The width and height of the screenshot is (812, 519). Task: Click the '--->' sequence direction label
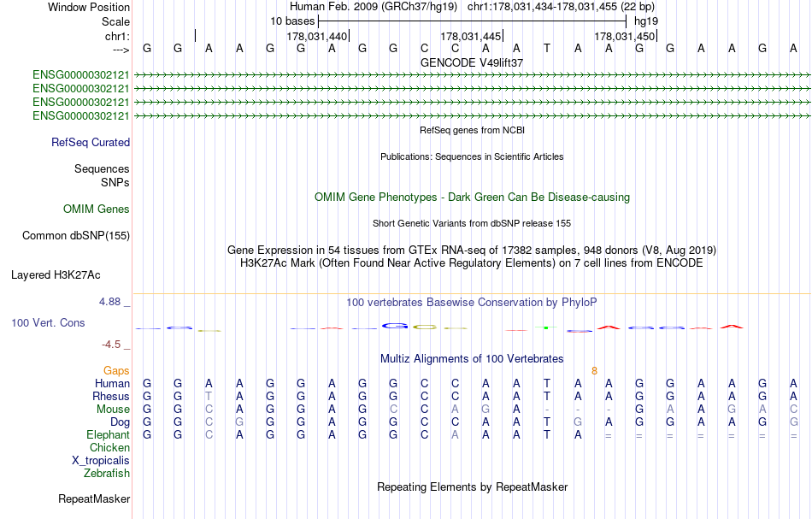121,50
